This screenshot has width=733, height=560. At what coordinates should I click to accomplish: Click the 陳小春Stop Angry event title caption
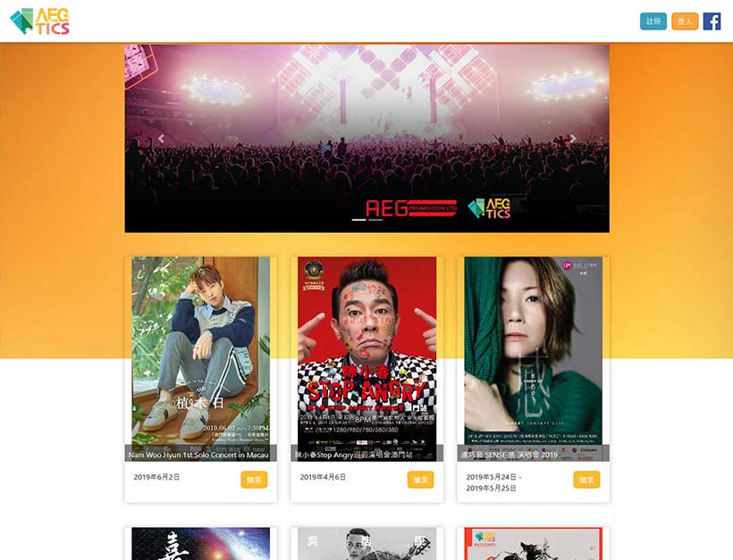pos(353,455)
